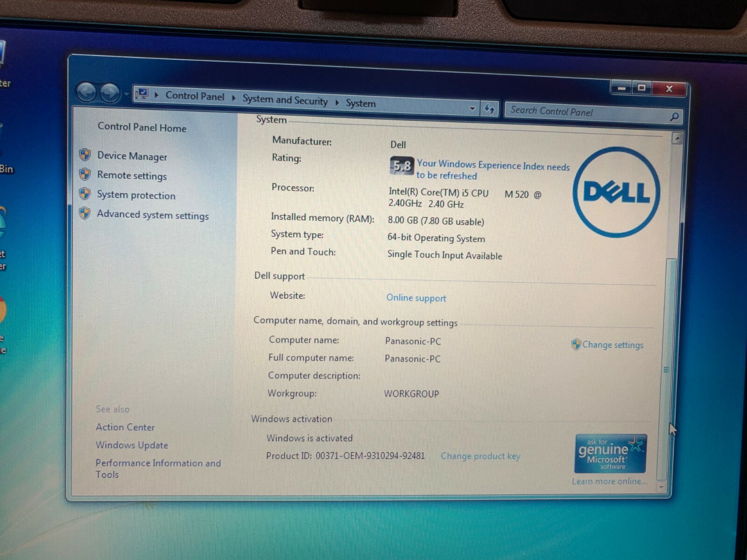
Task: Expand the arrow after System and Security
Action: click(337, 102)
